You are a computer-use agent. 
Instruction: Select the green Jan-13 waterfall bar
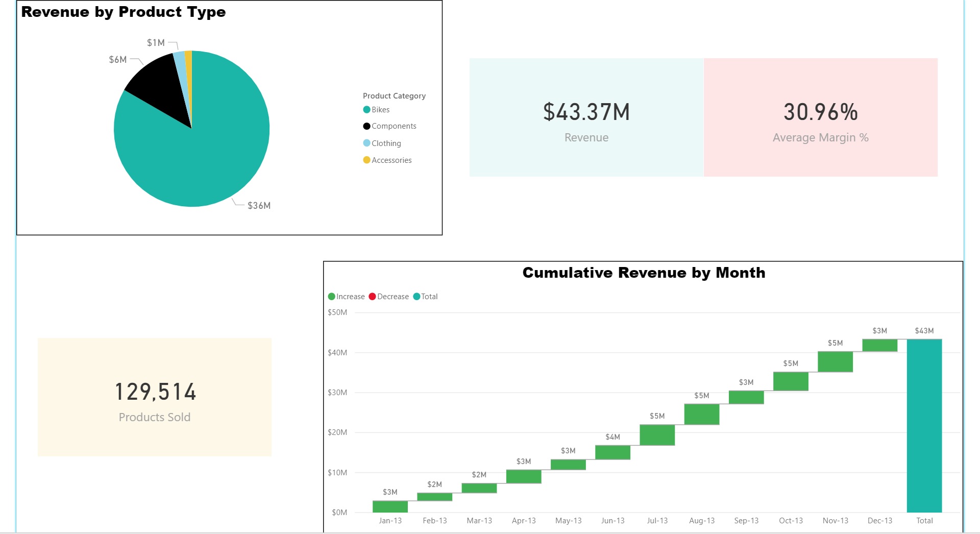[x=390, y=506]
